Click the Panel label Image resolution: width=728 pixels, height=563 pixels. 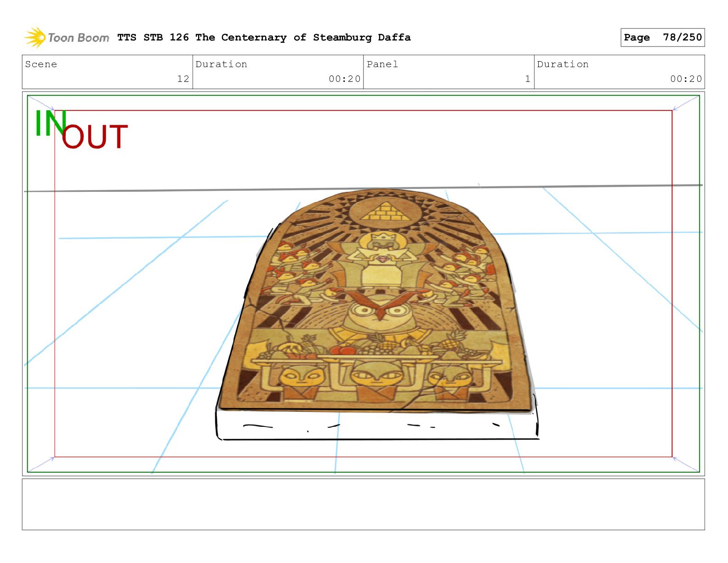tap(382, 64)
